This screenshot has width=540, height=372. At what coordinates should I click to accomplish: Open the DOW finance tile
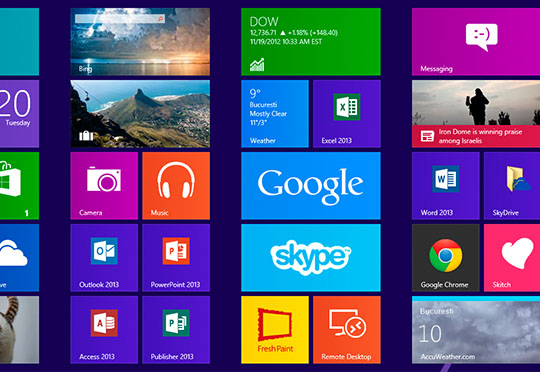(x=311, y=42)
